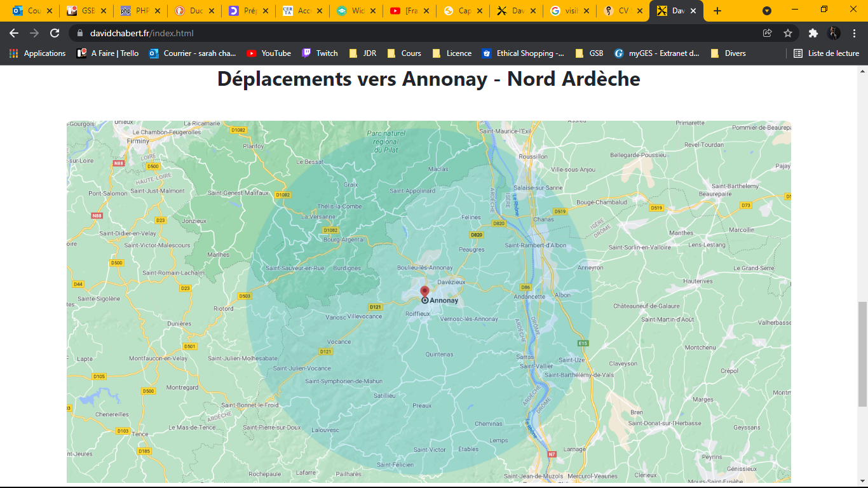Expand the Cours bookmarks folder

pos(403,53)
